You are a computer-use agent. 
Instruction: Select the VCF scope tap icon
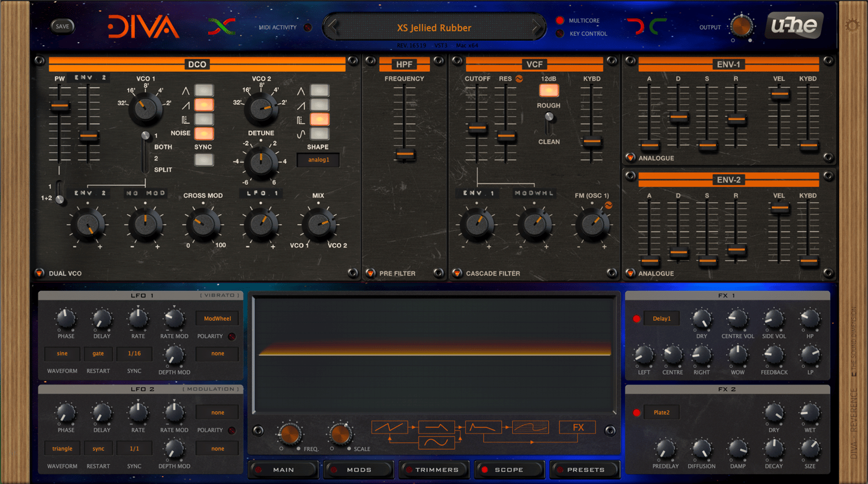483,427
